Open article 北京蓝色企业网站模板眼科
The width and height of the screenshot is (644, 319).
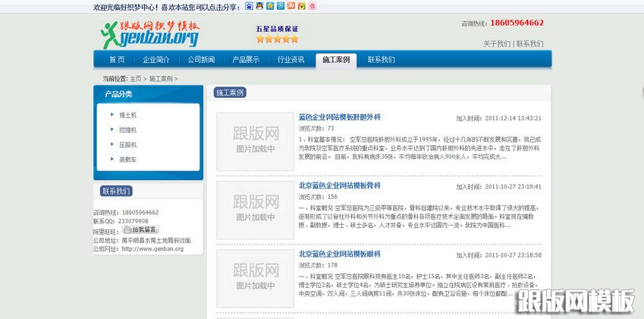[340, 254]
